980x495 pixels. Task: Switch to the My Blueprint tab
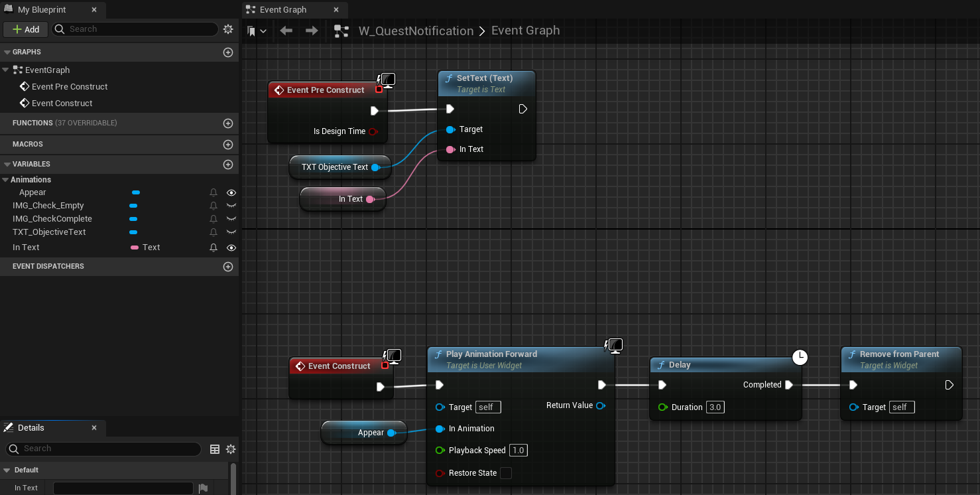(x=42, y=10)
